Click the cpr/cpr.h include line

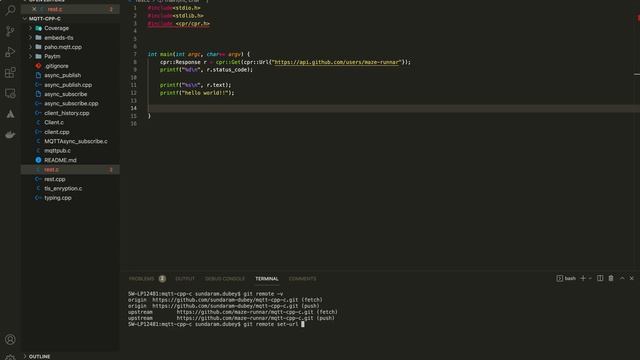(179, 24)
